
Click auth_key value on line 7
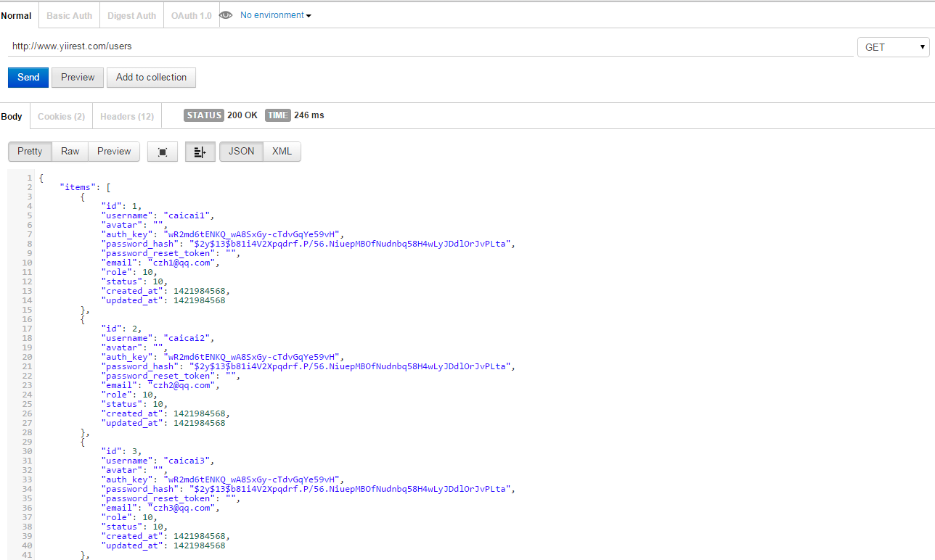[x=252, y=234]
